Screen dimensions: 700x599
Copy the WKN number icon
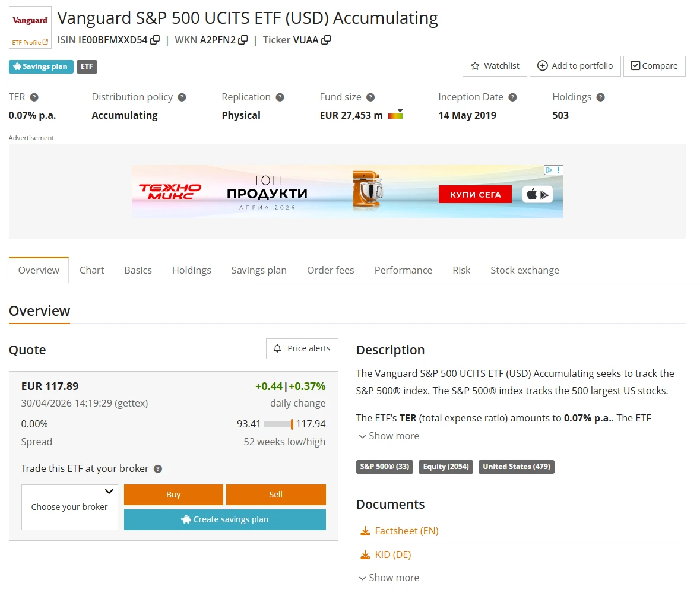tap(243, 40)
